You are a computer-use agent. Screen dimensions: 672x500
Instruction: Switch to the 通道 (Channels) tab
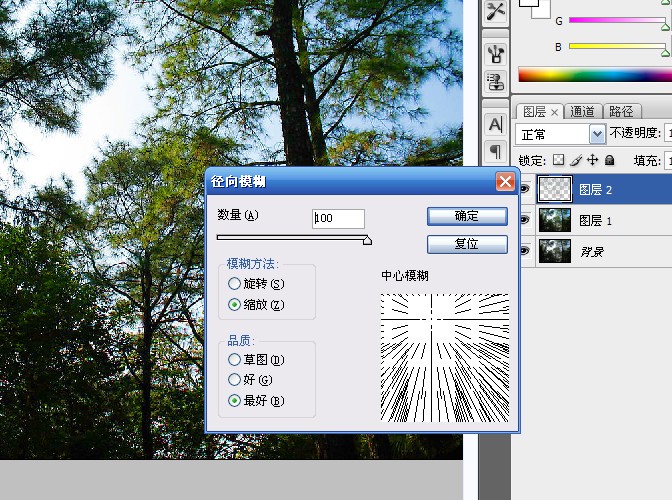582,111
